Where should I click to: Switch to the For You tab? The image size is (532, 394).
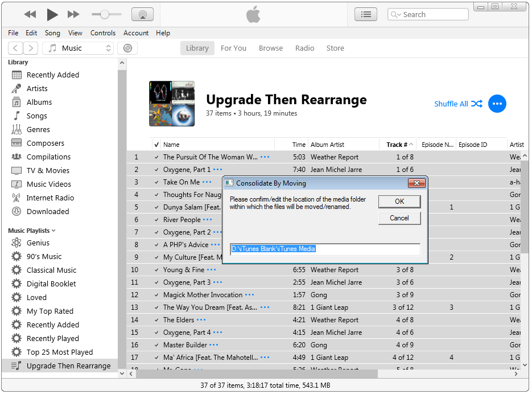click(x=233, y=48)
